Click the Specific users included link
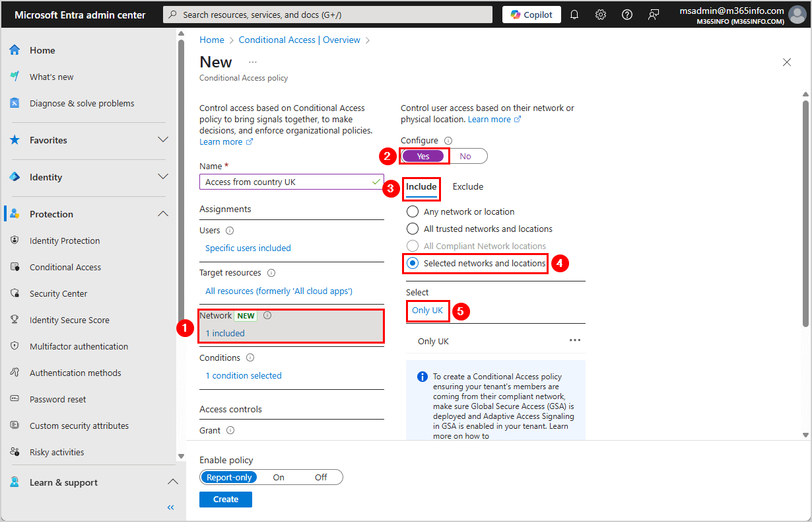This screenshot has width=812, height=522. click(248, 248)
